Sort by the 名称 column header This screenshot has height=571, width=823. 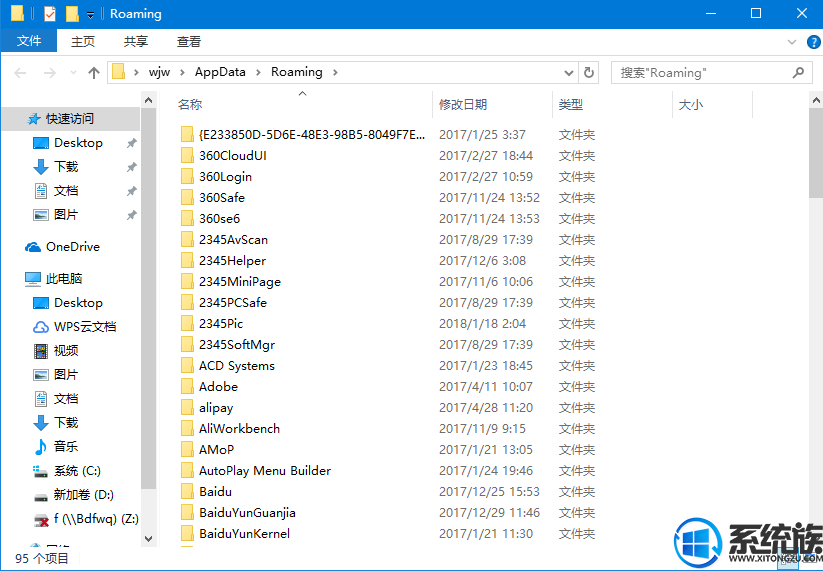[190, 104]
